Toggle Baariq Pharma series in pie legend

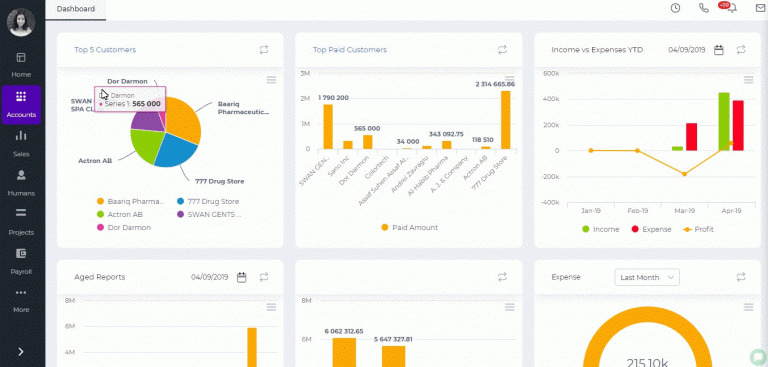click(130, 201)
